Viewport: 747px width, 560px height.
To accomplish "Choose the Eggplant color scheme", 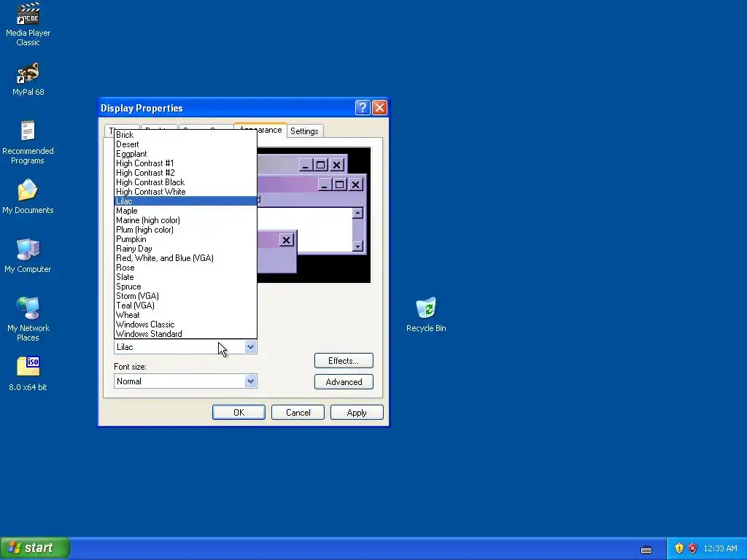I will click(x=186, y=154).
